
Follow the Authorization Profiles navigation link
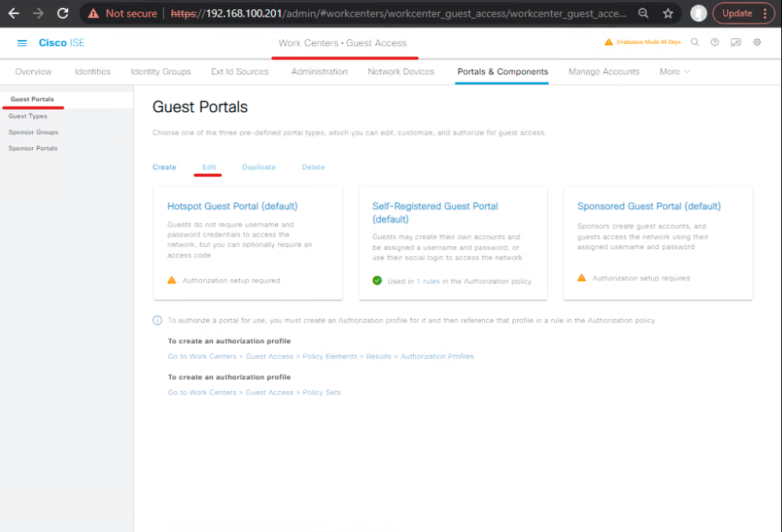(x=320, y=356)
